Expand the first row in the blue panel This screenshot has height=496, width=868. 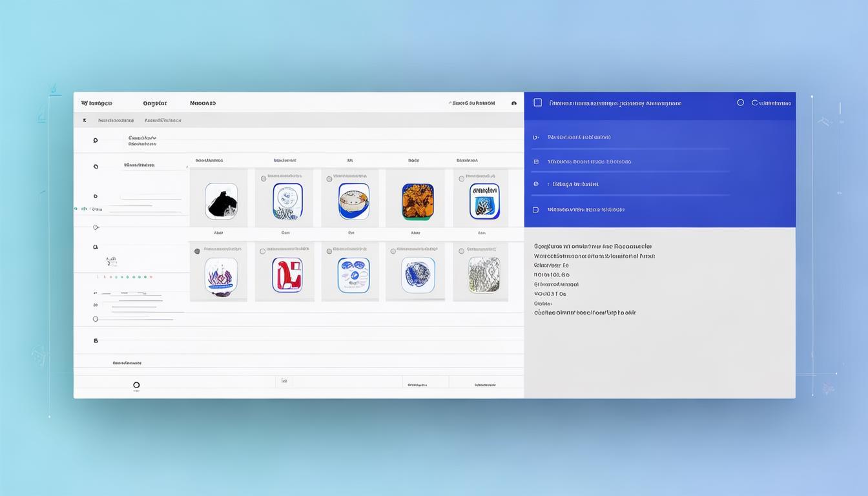click(535, 137)
